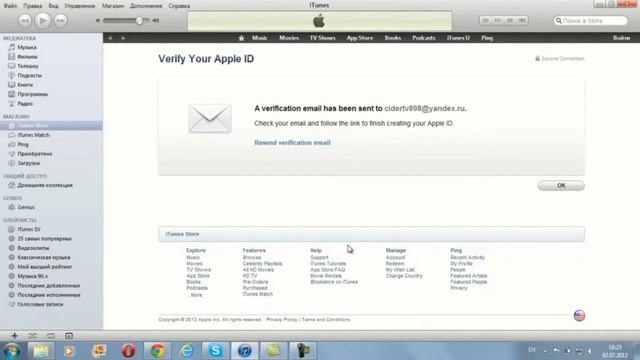Open the iTunes DJ playlist
640x360 pixels.
(29, 229)
